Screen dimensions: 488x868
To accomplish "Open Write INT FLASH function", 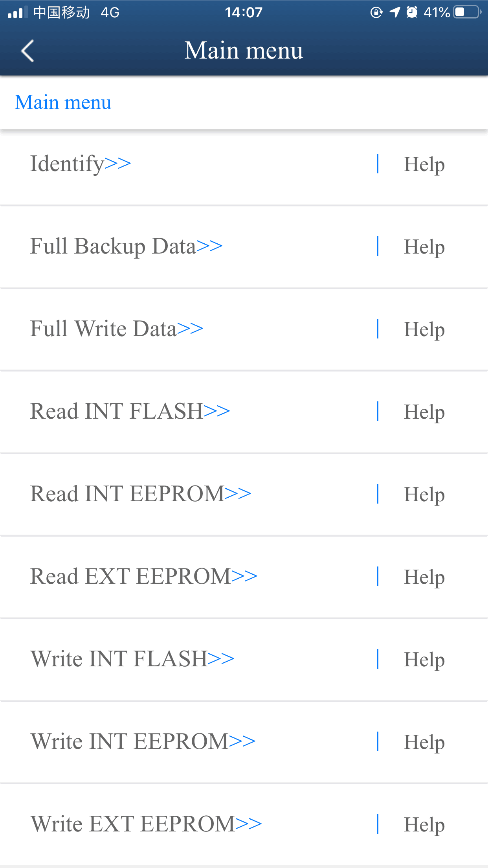I will [x=132, y=659].
